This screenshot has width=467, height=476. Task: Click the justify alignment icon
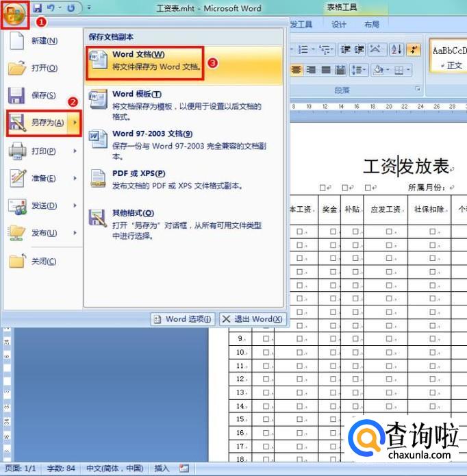point(325,70)
